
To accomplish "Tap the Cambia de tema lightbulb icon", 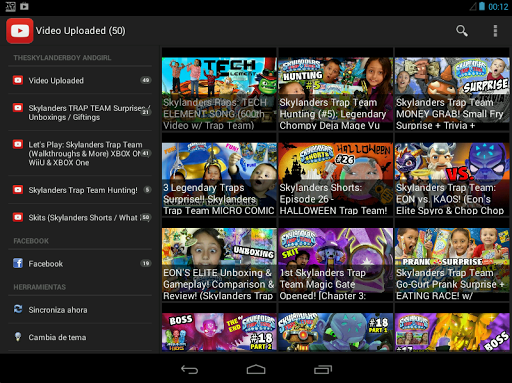I will pos(18,337).
